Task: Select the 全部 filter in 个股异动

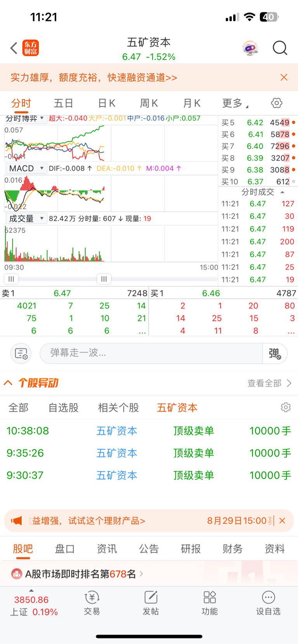Action: pos(19,408)
